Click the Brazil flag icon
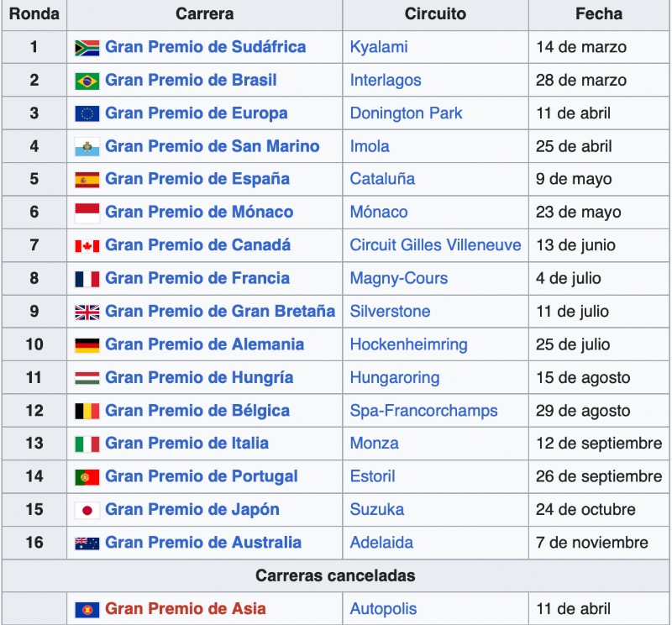 tap(87, 81)
